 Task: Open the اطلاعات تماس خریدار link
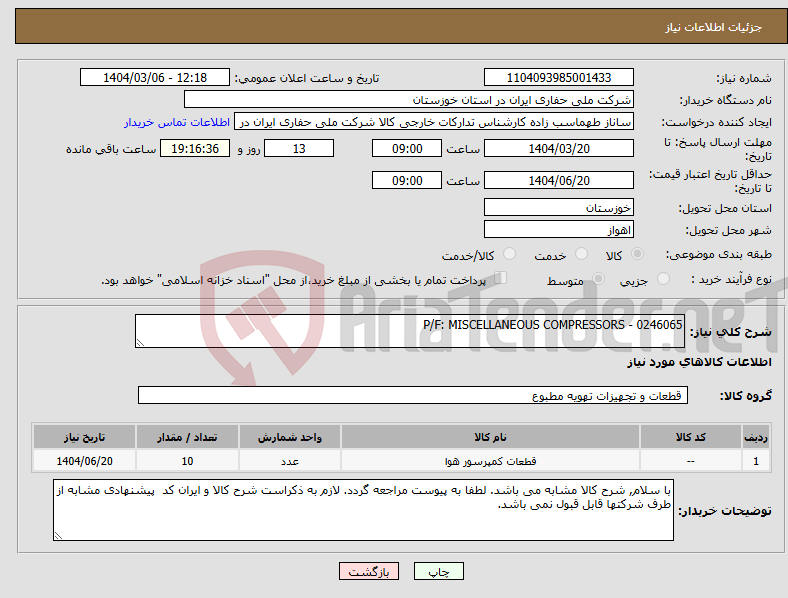(177, 122)
